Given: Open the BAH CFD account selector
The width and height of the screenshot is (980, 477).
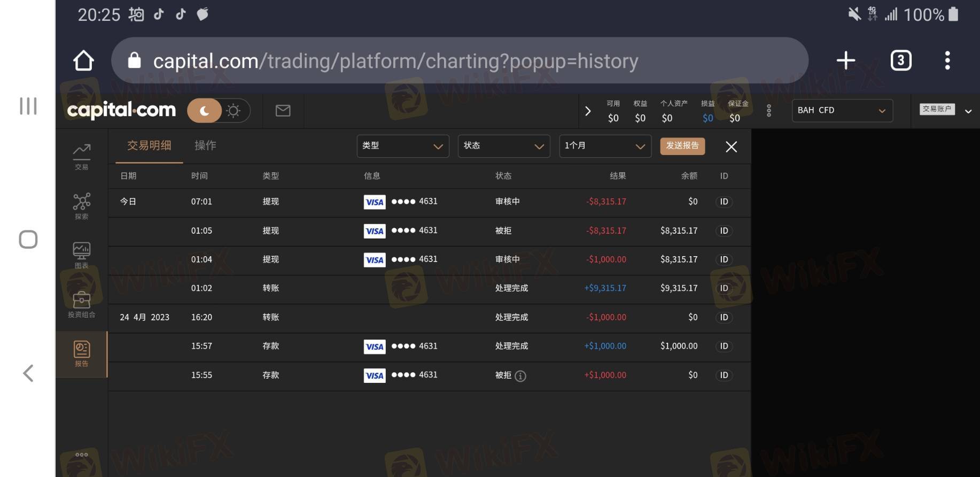Looking at the screenshot, I should click(842, 111).
